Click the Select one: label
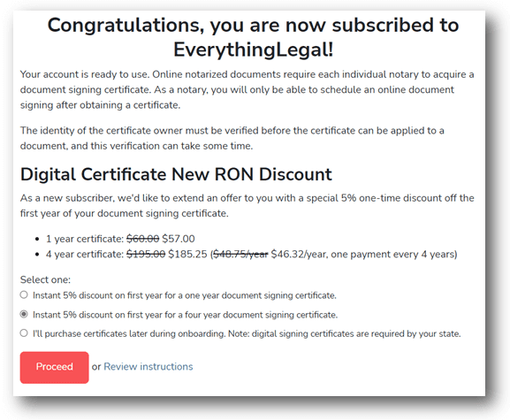Image resolution: width=510 pixels, height=420 pixels. 45,279
